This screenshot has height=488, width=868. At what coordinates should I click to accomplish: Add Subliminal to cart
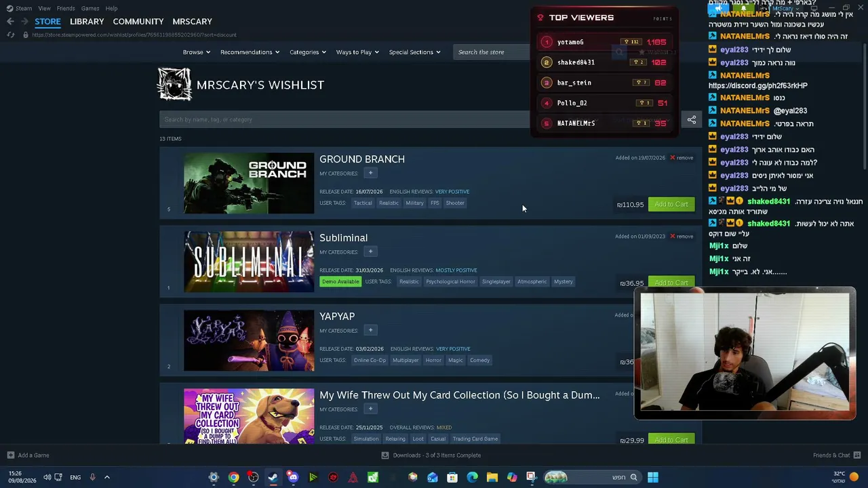(671, 282)
